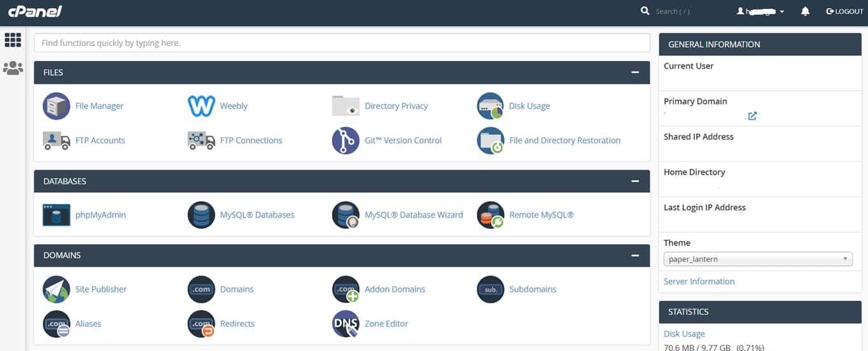Click the Domains .com icon
Screen dimensions: 868x351
201,289
